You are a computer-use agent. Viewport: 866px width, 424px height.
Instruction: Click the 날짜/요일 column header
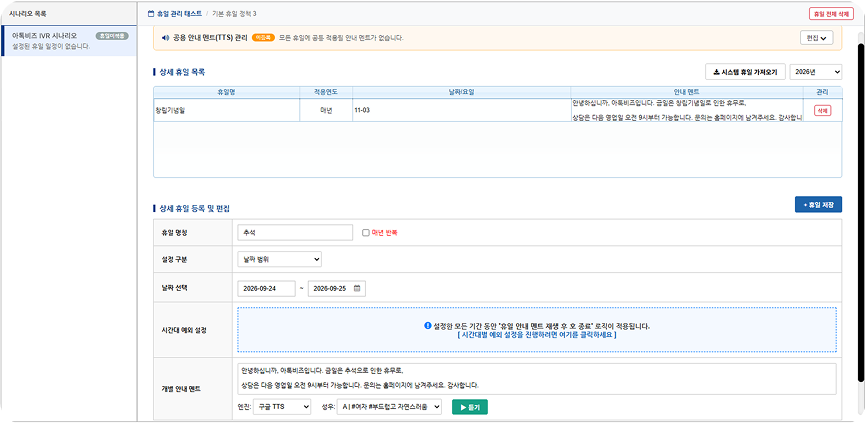(461, 92)
